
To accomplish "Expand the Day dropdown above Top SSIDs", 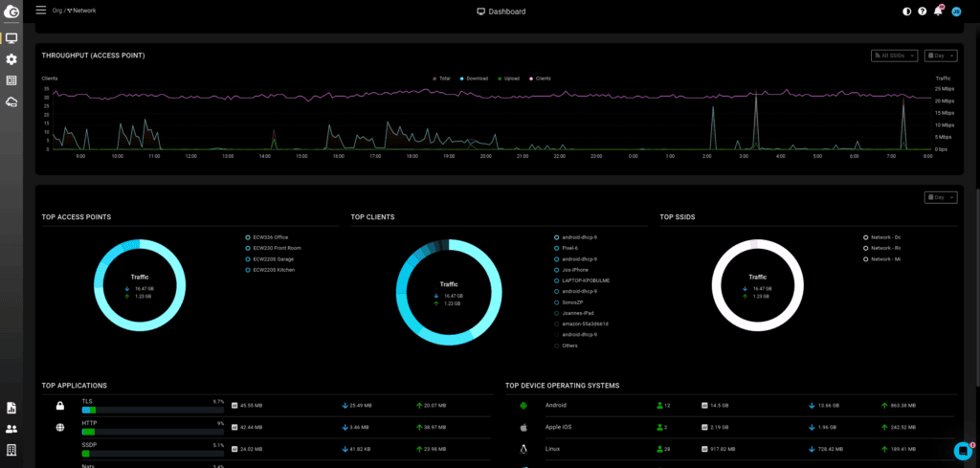I will coord(941,197).
